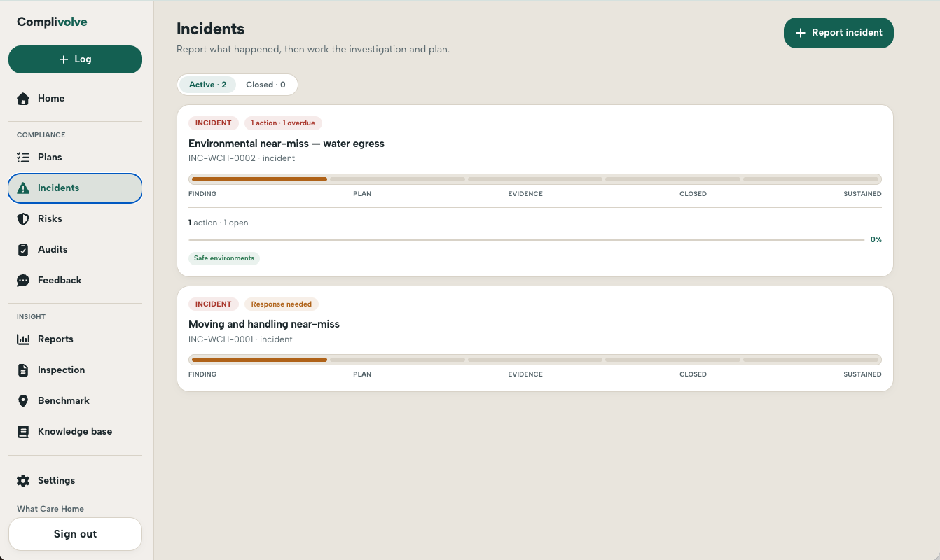Click the SUSTAINED stage label on INC-WCH-0002
The width and height of the screenshot is (940, 560).
click(x=862, y=194)
